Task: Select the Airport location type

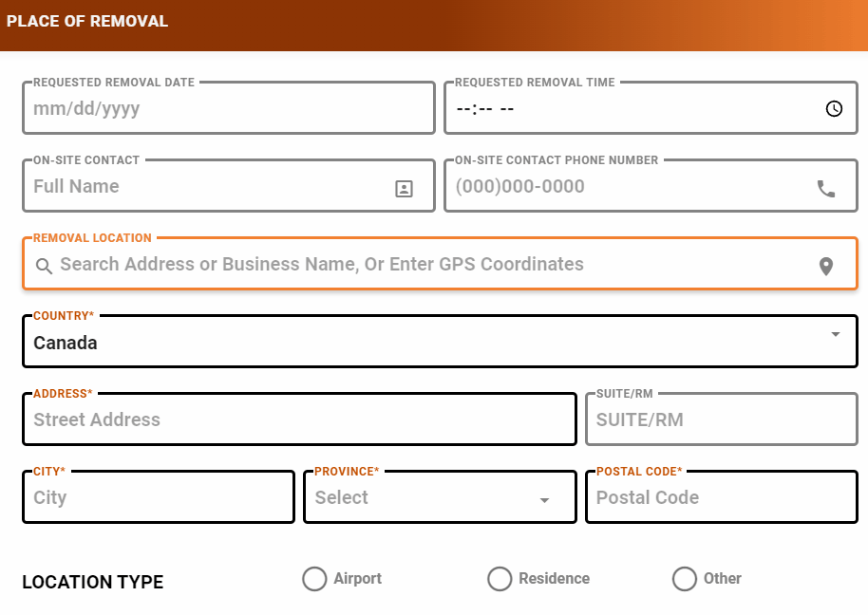Action: [x=314, y=579]
